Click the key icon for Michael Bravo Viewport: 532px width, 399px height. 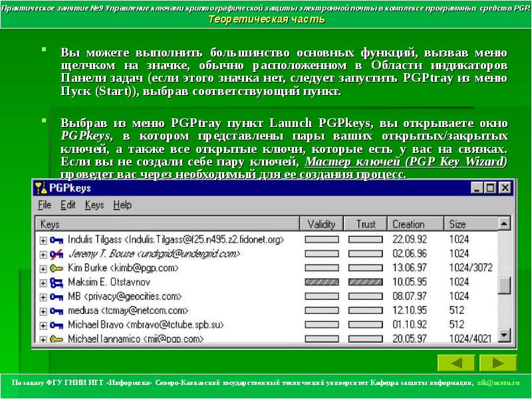tap(57, 325)
